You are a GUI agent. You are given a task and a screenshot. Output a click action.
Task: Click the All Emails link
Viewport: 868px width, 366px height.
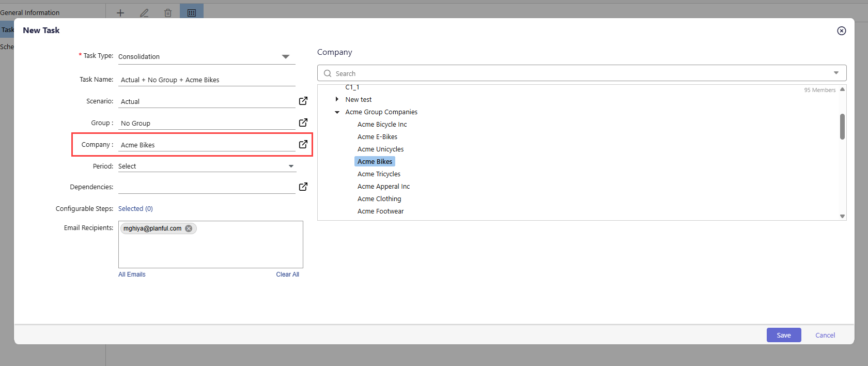click(x=132, y=274)
